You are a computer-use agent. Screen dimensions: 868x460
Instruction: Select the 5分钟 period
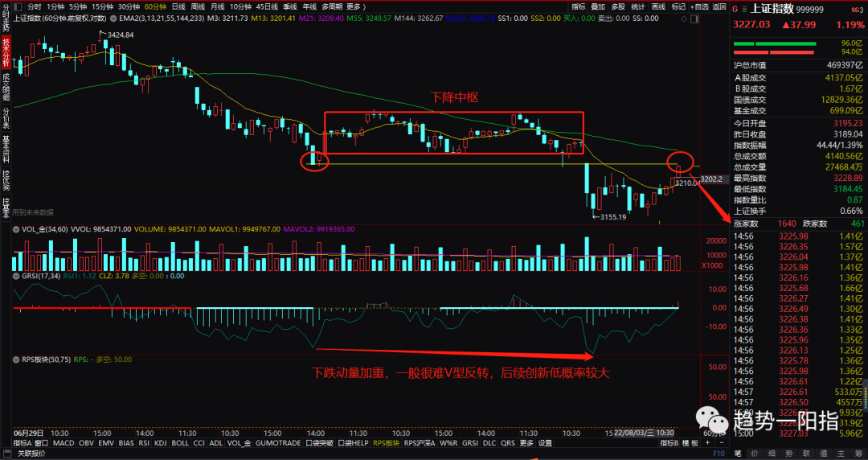pos(78,6)
